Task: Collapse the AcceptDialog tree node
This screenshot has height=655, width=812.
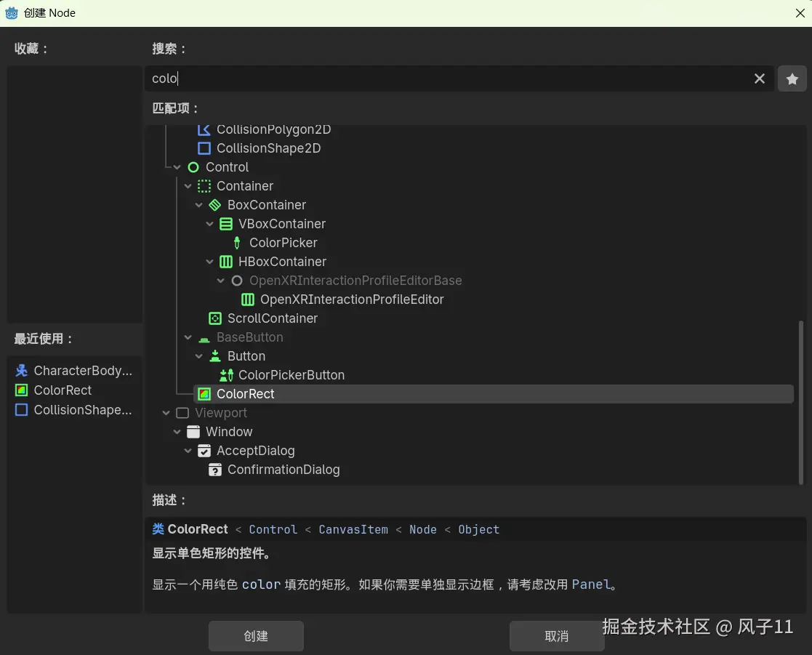Action: coord(188,451)
